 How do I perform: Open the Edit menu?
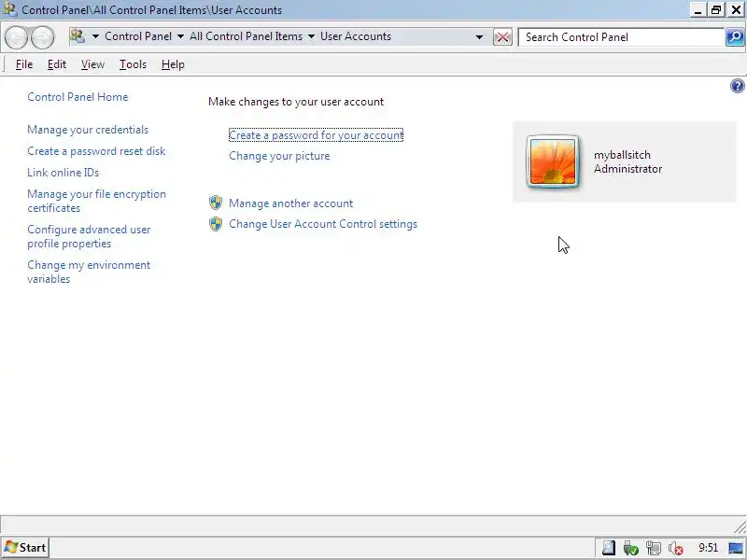[x=57, y=64]
